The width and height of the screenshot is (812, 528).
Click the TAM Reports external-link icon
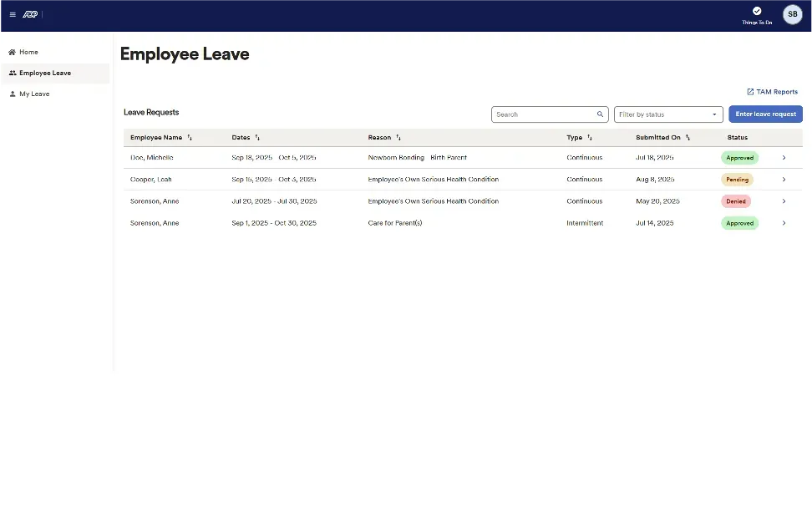[x=750, y=91]
